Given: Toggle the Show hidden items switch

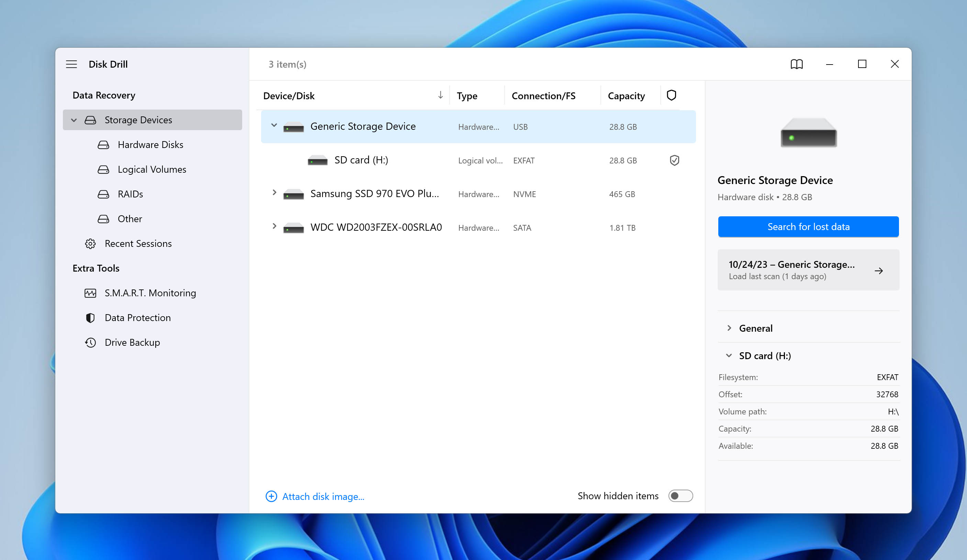Looking at the screenshot, I should pos(680,496).
